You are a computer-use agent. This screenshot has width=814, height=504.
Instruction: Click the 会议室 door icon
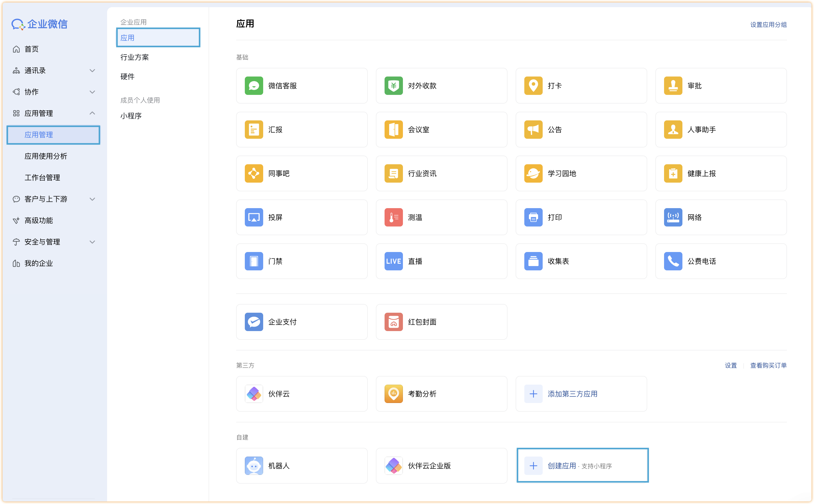[x=393, y=129]
